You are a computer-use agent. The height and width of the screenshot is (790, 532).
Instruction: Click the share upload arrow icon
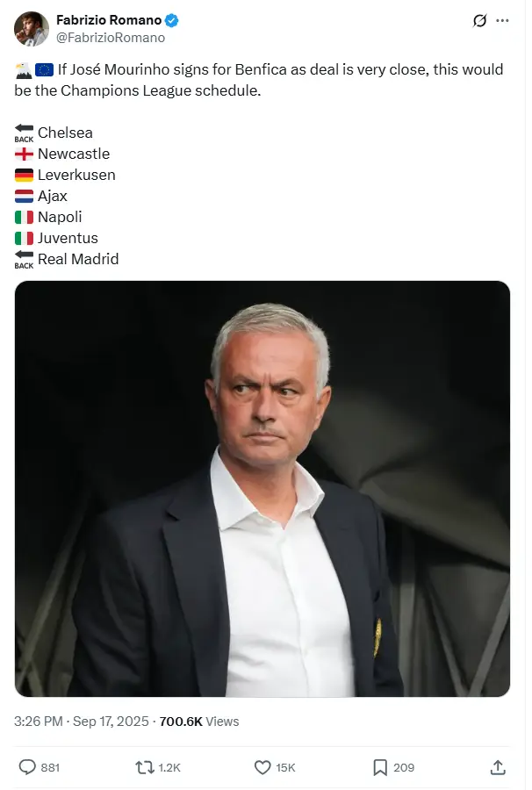[498, 767]
